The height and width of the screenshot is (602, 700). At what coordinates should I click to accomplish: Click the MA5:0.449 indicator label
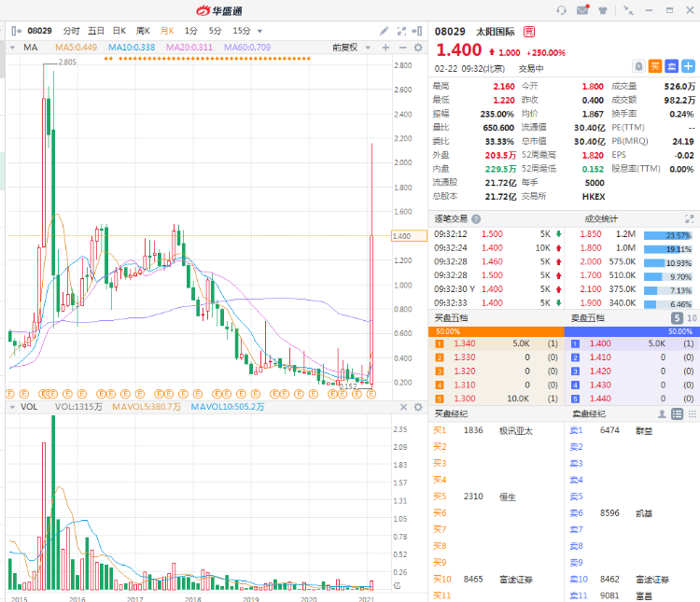click(x=76, y=48)
